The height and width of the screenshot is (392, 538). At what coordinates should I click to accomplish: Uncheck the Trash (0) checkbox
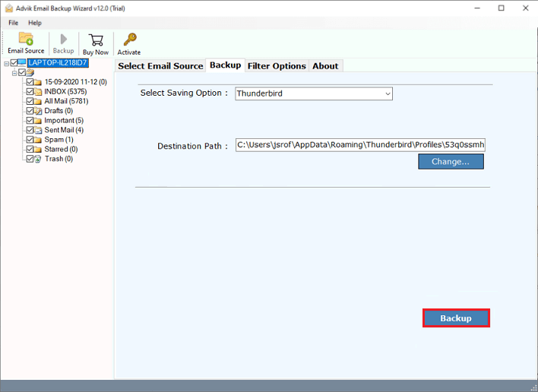click(30, 159)
